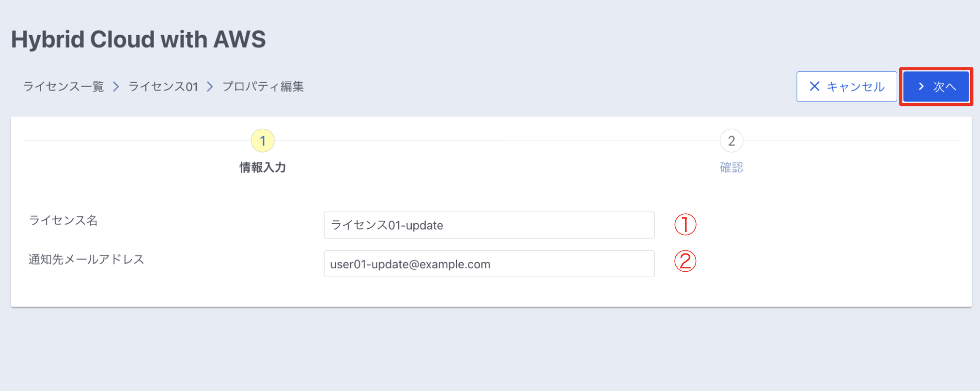
Task: Click the red circled ① annotation marker
Action: (x=685, y=225)
